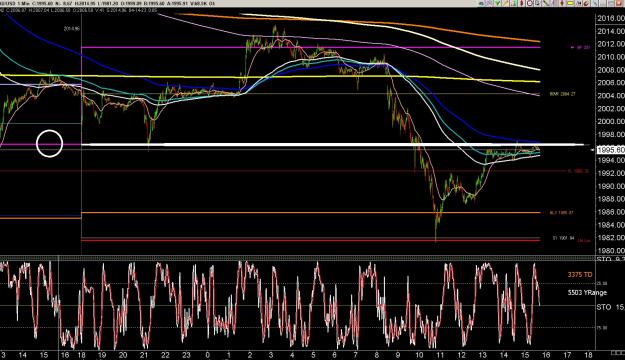The width and height of the screenshot is (625, 360).
Task: Click the 5503 YRange label
Action: click(x=587, y=293)
